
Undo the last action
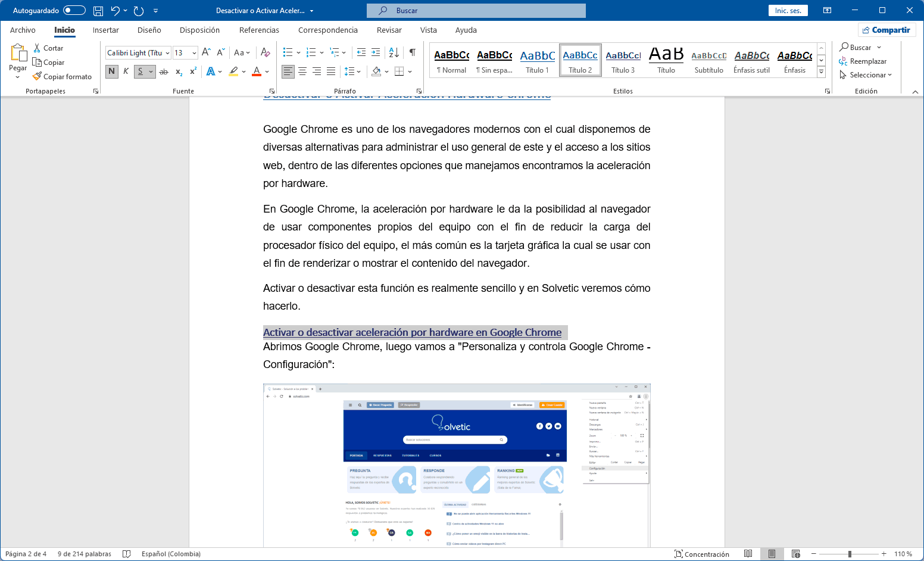[115, 11]
